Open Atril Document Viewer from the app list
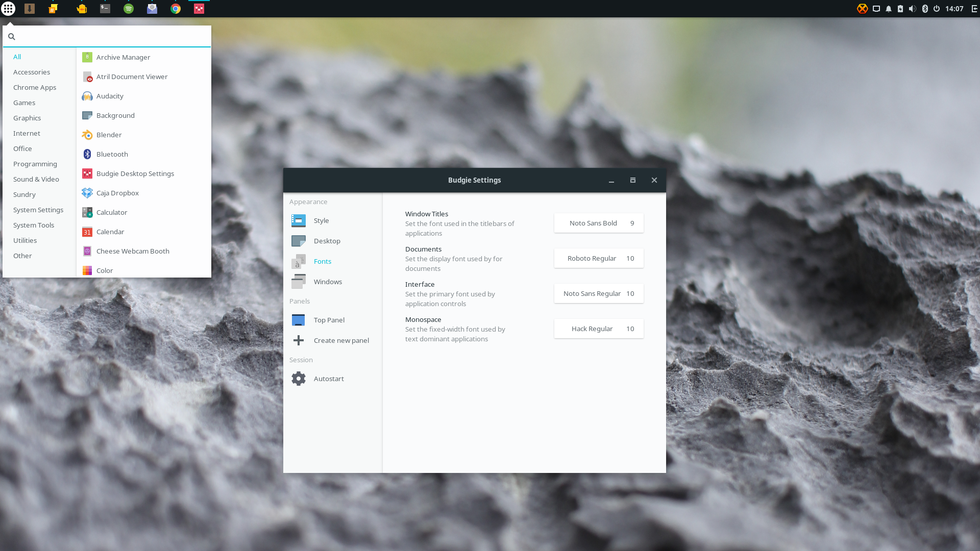 tap(143, 77)
